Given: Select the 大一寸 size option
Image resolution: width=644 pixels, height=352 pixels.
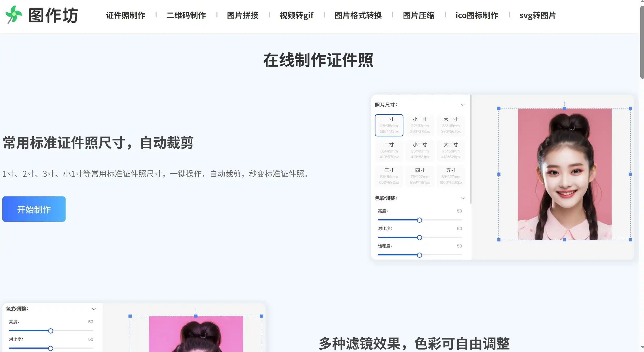Looking at the screenshot, I should coord(451,125).
